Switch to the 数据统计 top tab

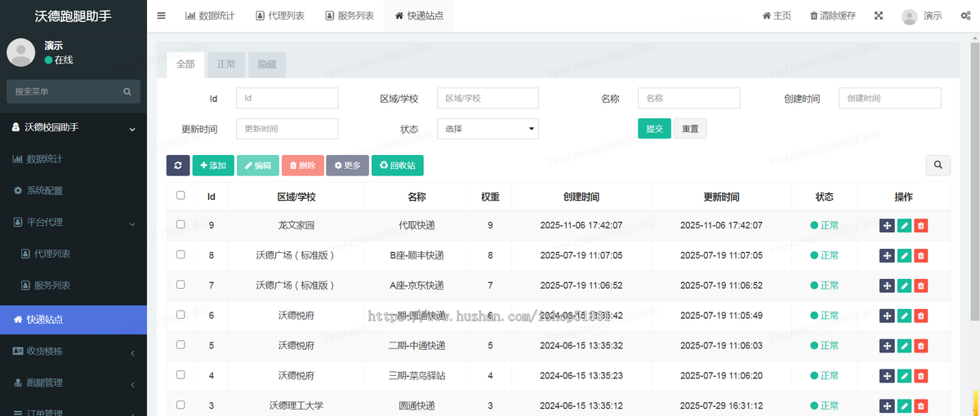tap(211, 15)
